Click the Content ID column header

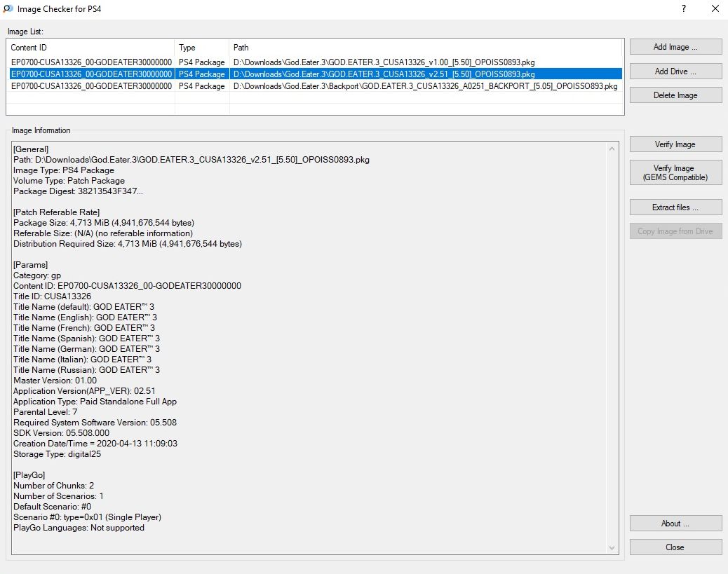(91, 48)
